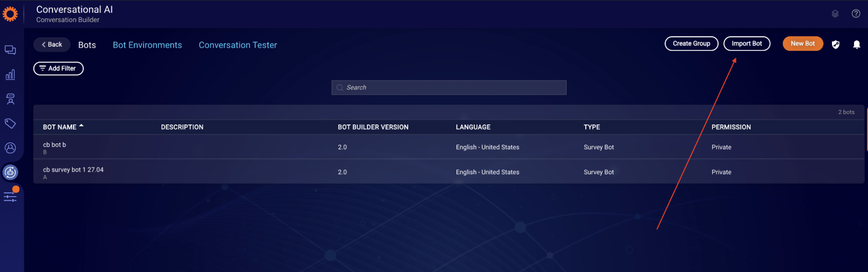
Task: Click the LivePerson sun logo
Action: click(10, 14)
